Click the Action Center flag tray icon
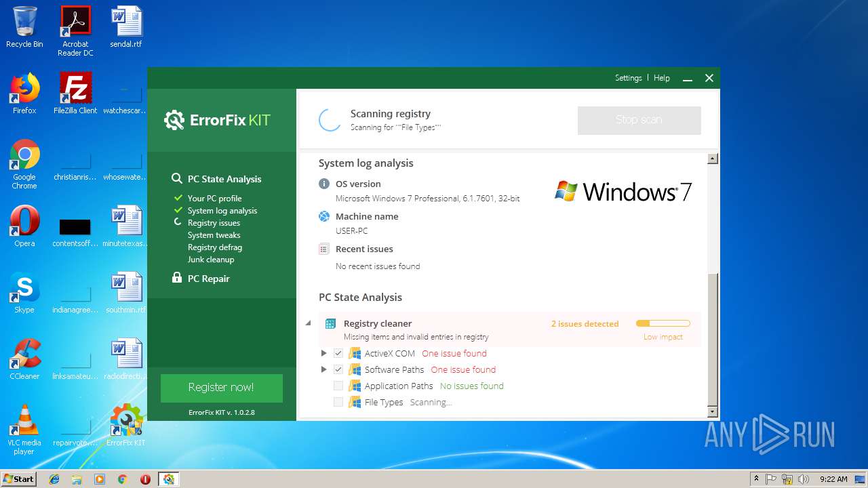This screenshot has width=868, height=488. pyautogui.click(x=771, y=479)
